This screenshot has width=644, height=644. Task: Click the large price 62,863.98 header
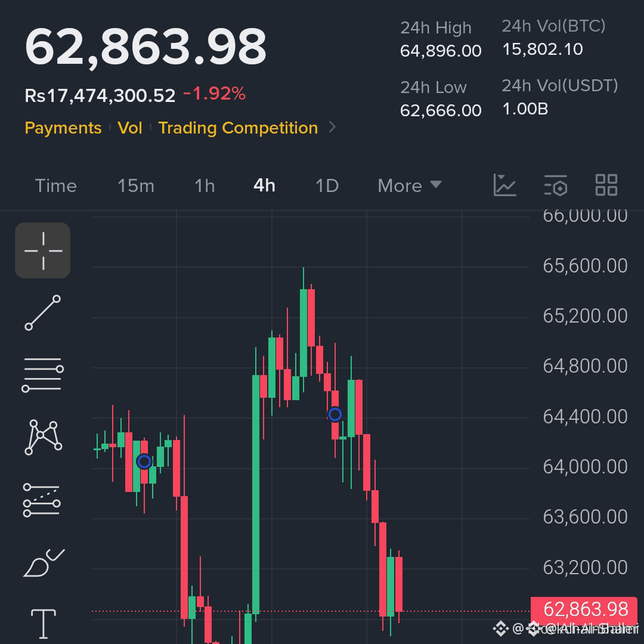(146, 47)
